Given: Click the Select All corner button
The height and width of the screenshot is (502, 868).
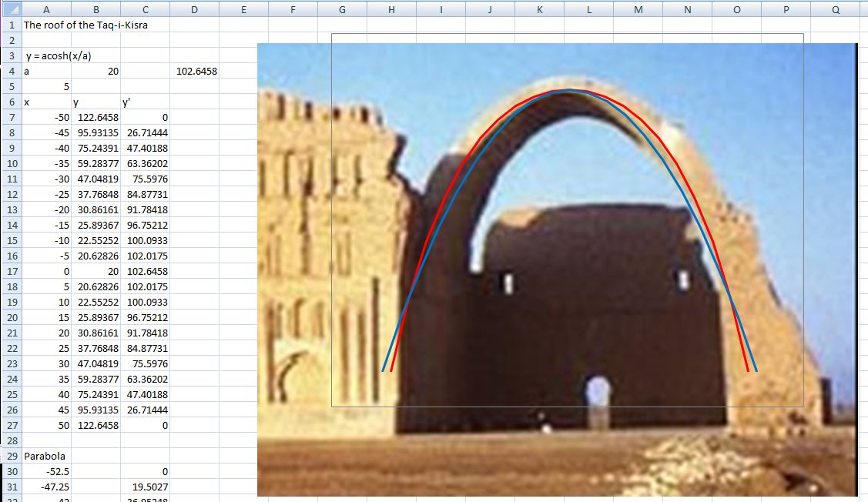Looking at the screenshot, I should coord(11,9).
